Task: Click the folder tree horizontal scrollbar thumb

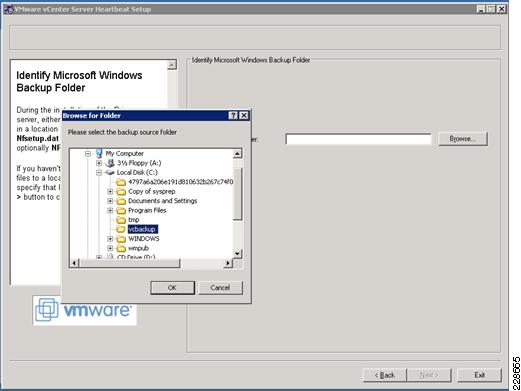Action: click(x=130, y=263)
